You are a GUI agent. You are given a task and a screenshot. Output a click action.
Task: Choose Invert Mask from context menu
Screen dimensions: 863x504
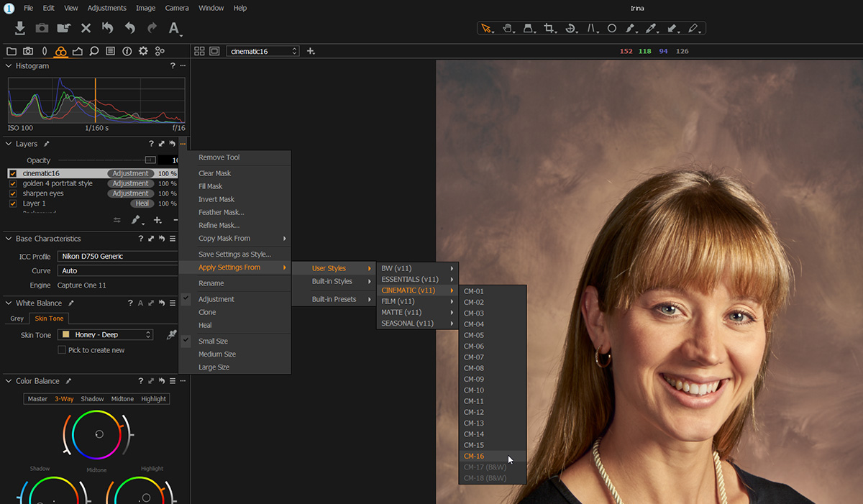216,199
